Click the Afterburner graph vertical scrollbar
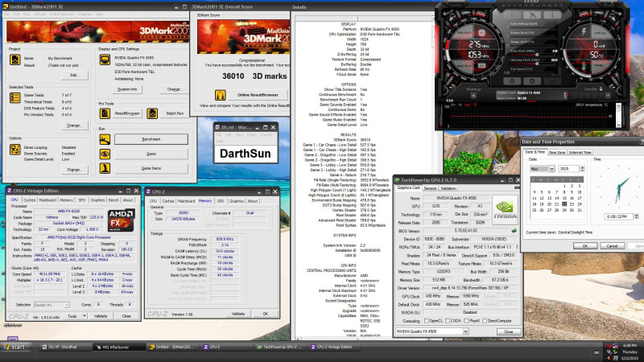The height and width of the screenshot is (362, 644). tap(618, 115)
